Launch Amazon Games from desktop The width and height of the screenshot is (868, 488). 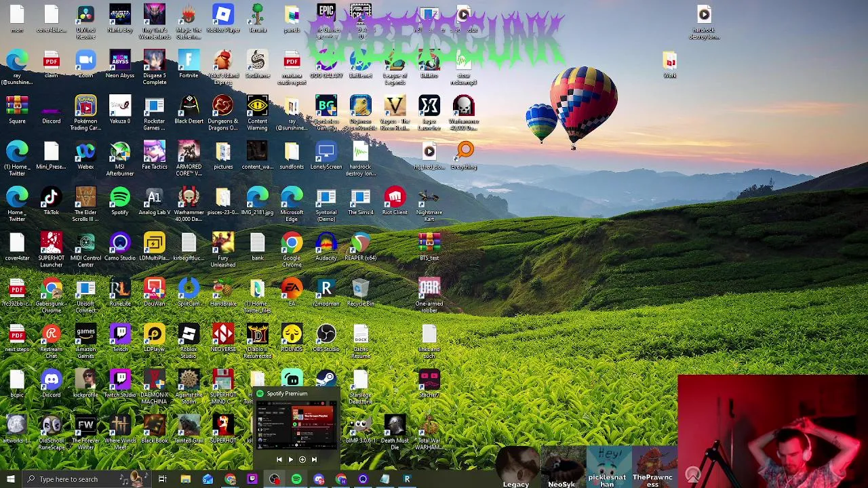click(85, 341)
